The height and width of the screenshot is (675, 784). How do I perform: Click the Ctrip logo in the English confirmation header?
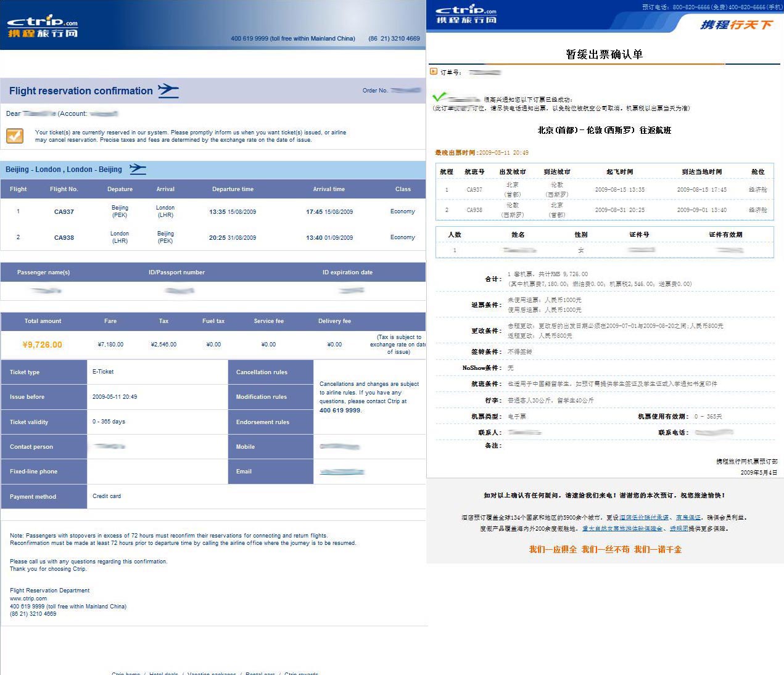(43, 26)
